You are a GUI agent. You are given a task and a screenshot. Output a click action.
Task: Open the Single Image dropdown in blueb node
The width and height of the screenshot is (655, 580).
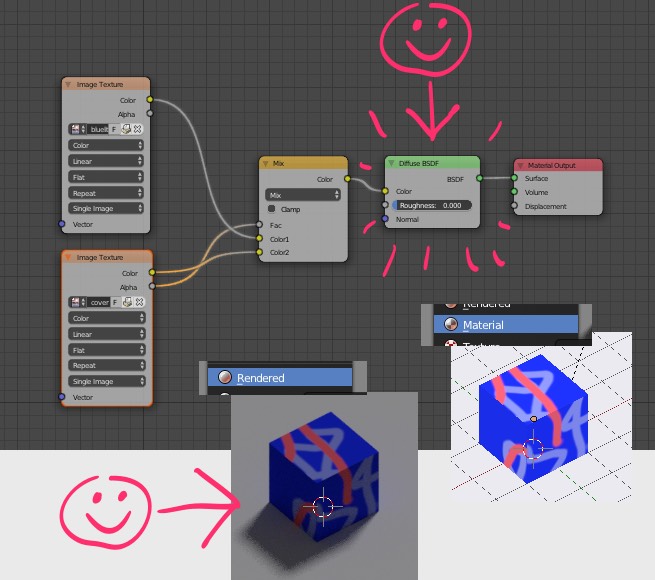click(x=106, y=208)
